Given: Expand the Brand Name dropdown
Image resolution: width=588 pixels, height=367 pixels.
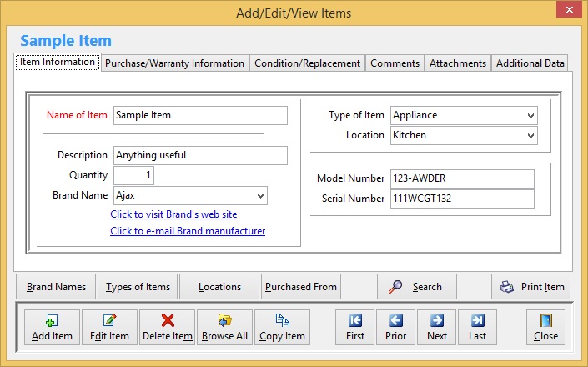Looking at the screenshot, I should pyautogui.click(x=260, y=195).
